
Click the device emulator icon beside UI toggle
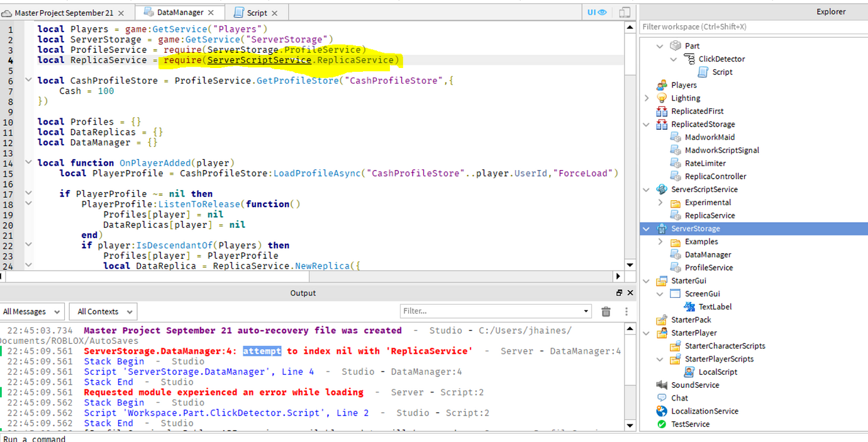[624, 12]
